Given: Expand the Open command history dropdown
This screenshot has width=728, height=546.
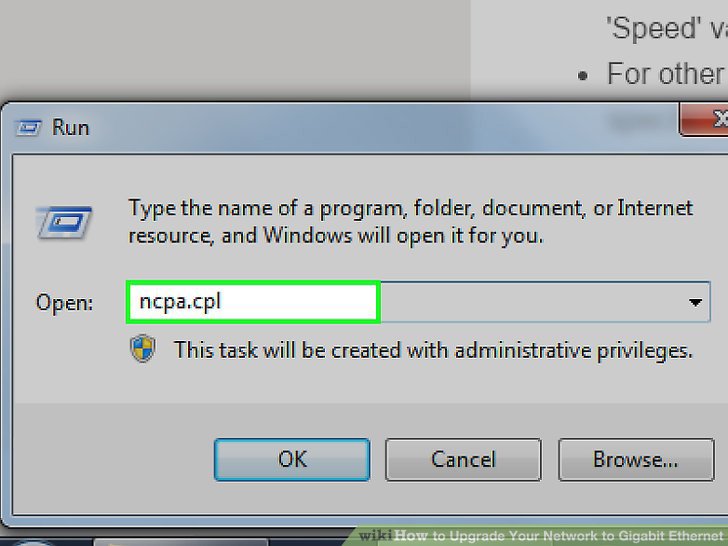Looking at the screenshot, I should pos(695,302).
